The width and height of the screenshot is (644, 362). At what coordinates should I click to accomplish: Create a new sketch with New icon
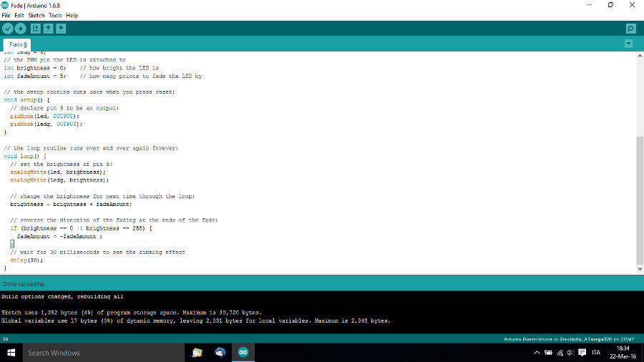click(36, 29)
